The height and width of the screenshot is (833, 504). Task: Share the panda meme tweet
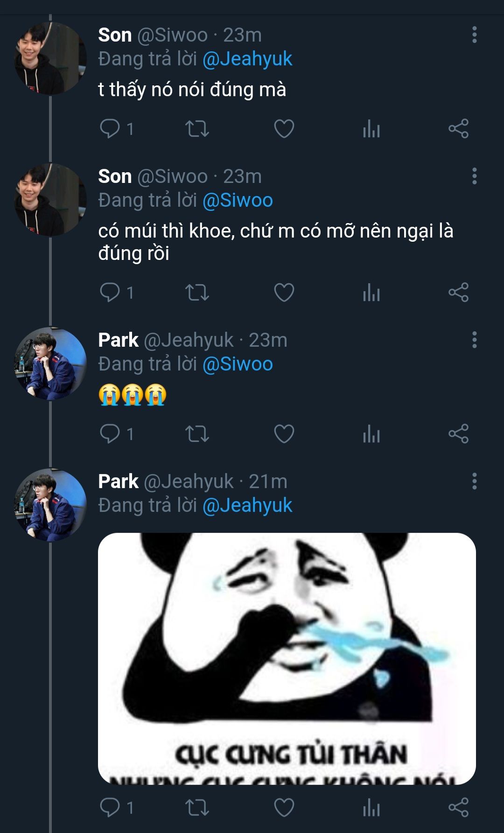[458, 807]
